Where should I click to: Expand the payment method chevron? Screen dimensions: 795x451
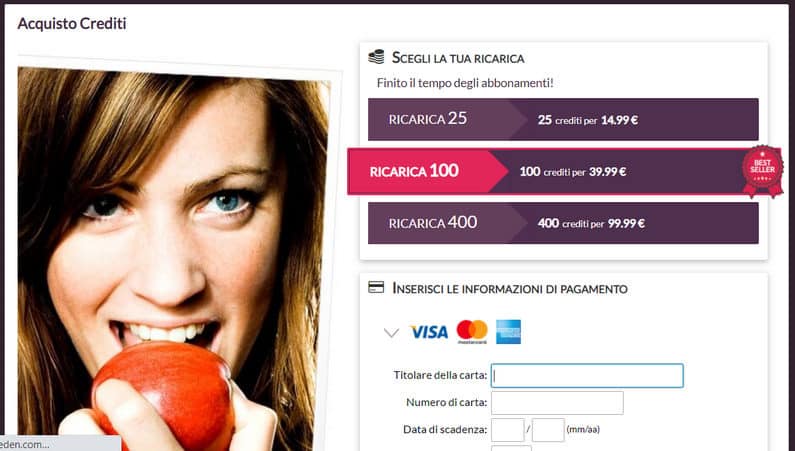391,333
